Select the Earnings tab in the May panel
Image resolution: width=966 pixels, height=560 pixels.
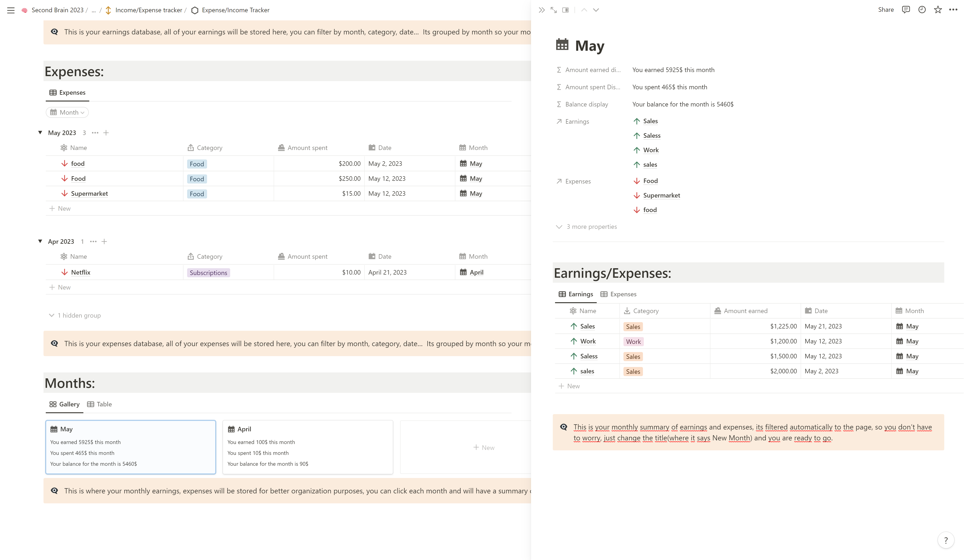point(575,294)
